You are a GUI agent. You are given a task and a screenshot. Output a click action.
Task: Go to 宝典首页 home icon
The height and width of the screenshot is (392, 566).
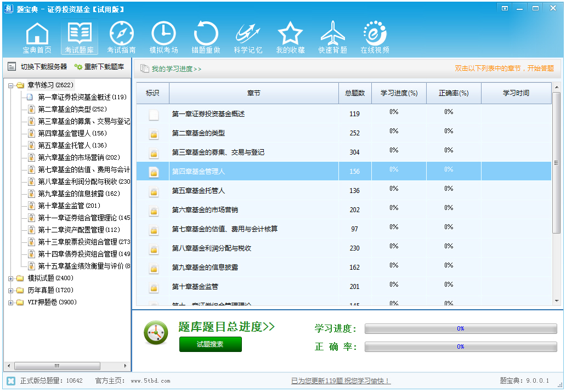coord(37,37)
